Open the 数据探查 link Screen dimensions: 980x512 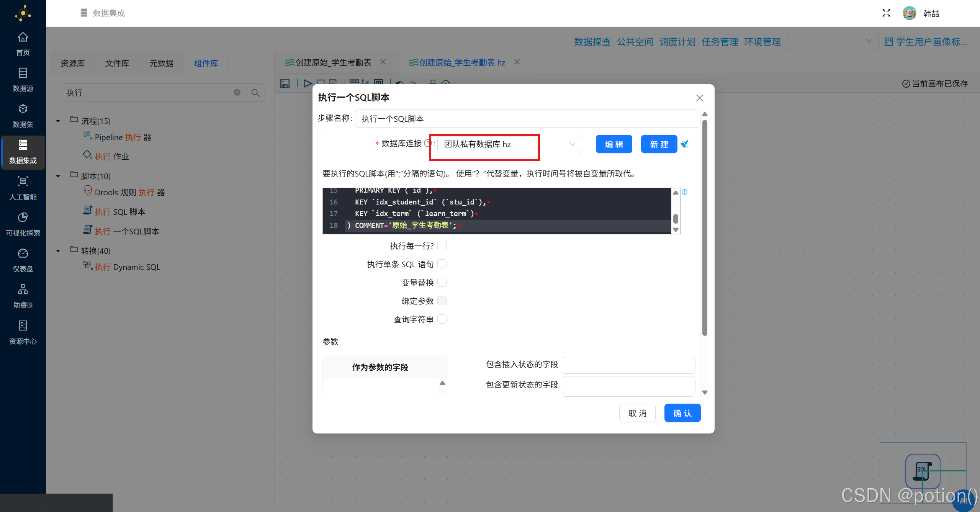click(592, 42)
